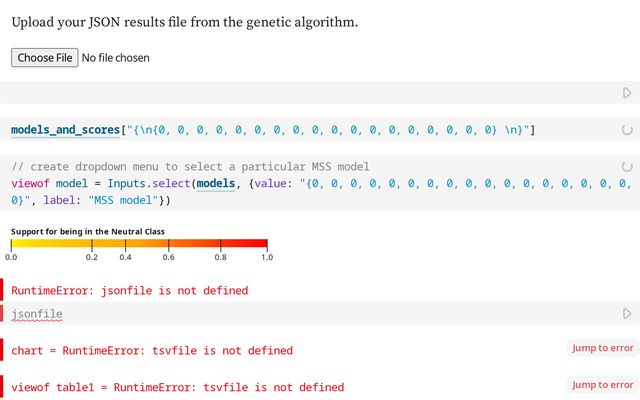Jump to error for chart cell
Screen dimensions: 640x400
[602, 348]
